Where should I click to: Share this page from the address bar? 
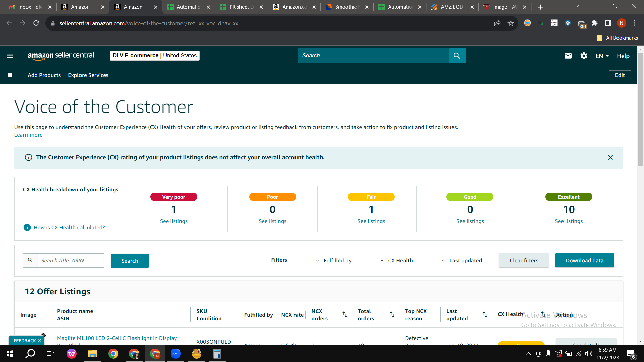pyautogui.click(x=497, y=23)
